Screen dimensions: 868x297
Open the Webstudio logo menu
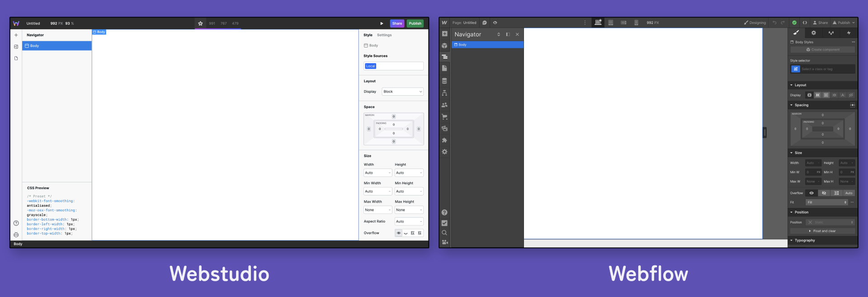pyautogui.click(x=16, y=23)
